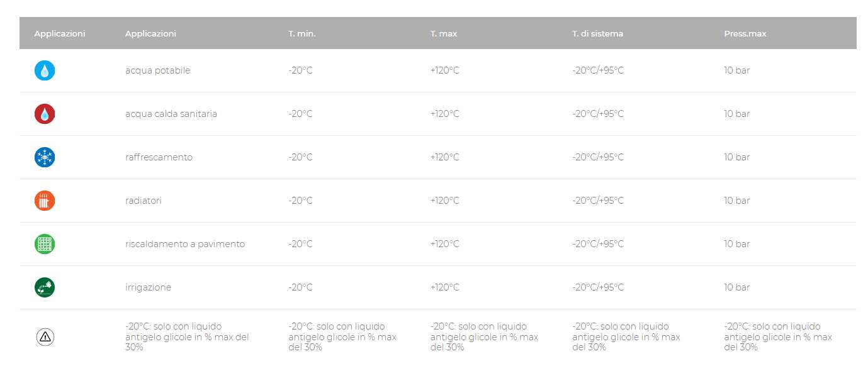868x383 pixels.
Task: Click the radiatori row label
Action: (144, 201)
